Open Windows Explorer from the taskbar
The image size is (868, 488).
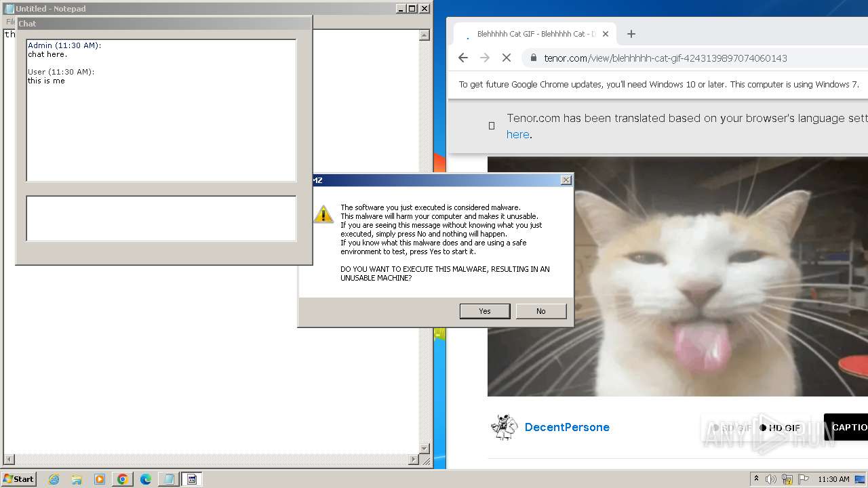coord(77,479)
